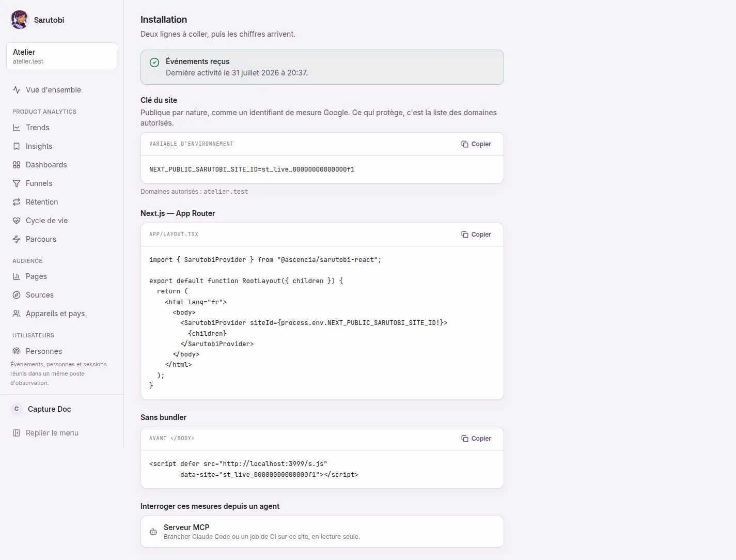
Task: Click the NEXT_PUBLIC_SARUTOBI_SITE_ID code line
Action: (252, 169)
